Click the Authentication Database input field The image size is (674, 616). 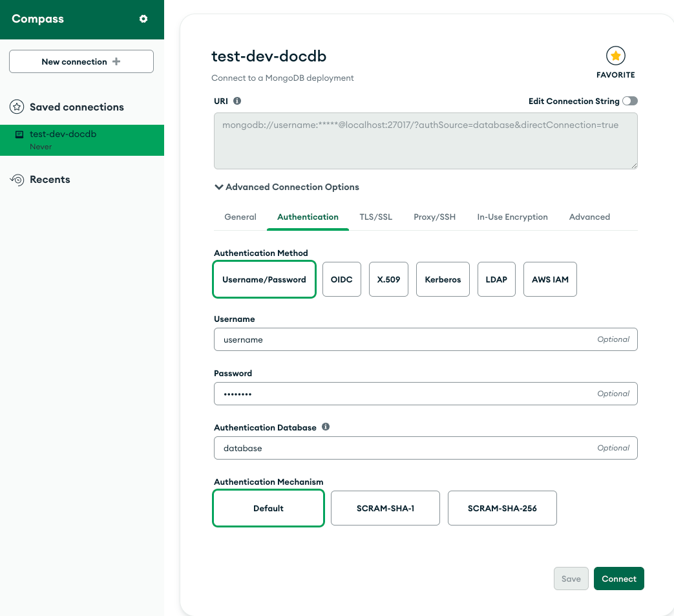point(426,448)
